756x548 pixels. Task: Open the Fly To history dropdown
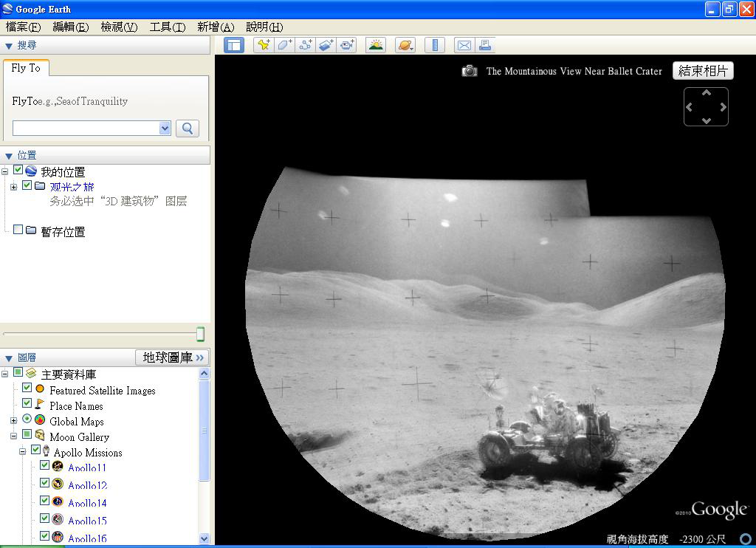pyautogui.click(x=165, y=129)
